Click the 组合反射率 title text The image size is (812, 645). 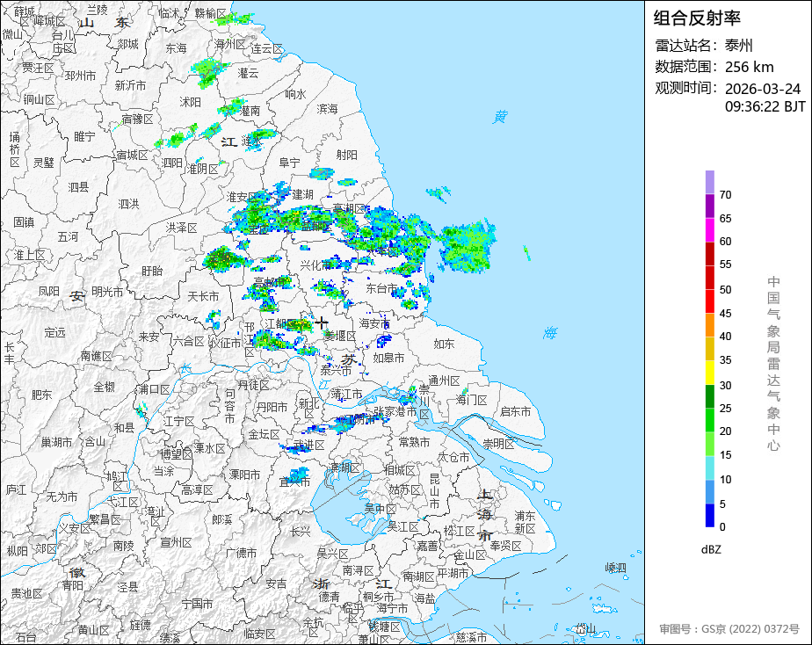point(697,18)
